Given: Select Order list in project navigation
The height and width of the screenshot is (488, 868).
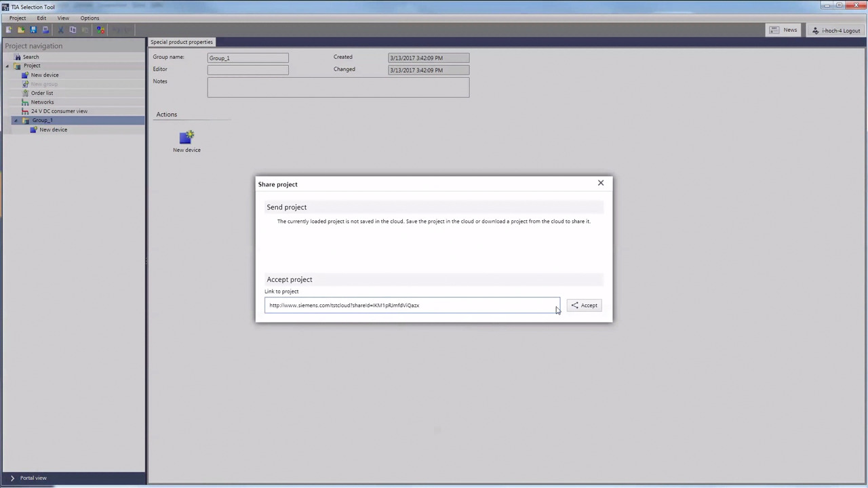Looking at the screenshot, I should coord(41,93).
